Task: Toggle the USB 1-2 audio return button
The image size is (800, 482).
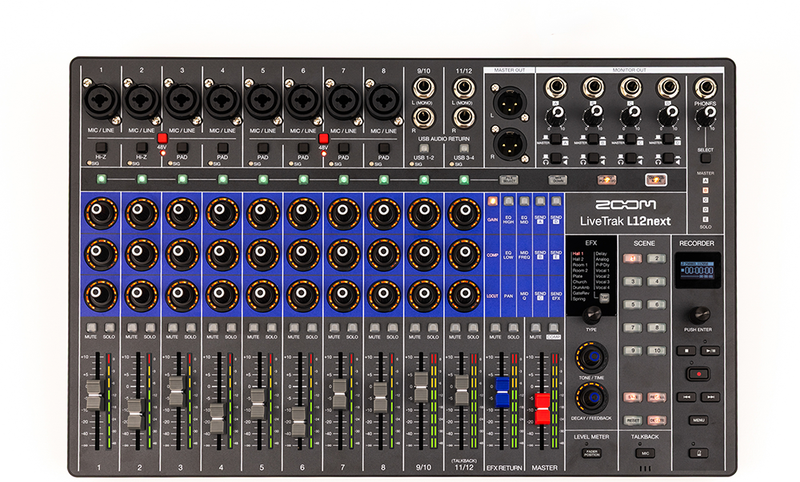Action: pos(423,148)
